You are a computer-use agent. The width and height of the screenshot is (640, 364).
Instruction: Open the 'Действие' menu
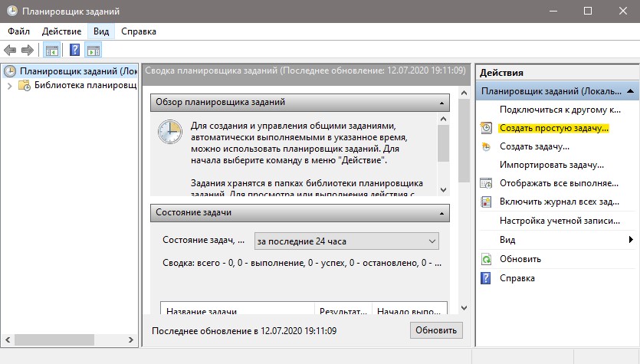[61, 31]
